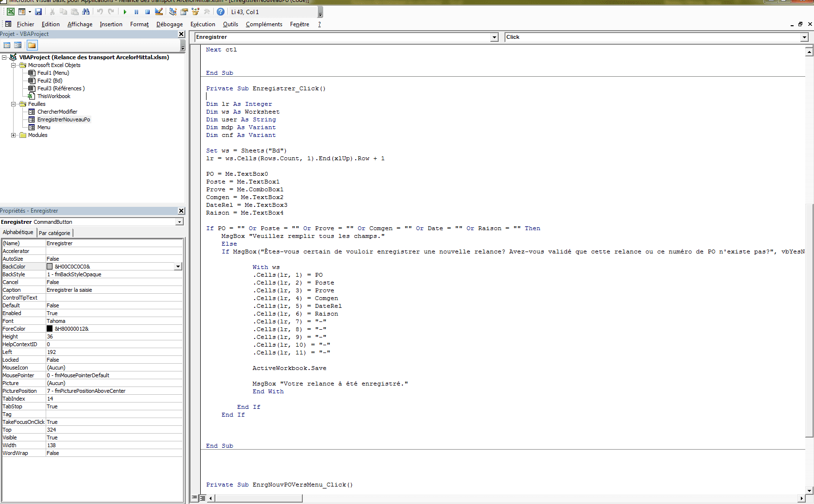Click the BackColor gray color swatch

[50, 267]
